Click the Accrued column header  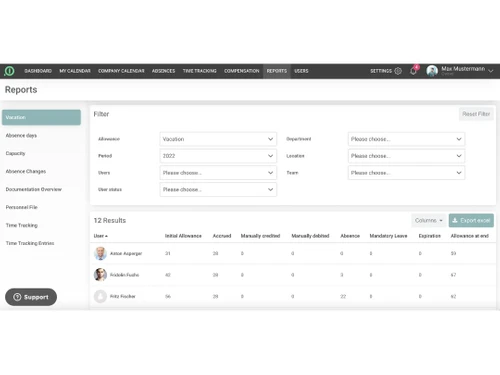pyautogui.click(x=222, y=236)
